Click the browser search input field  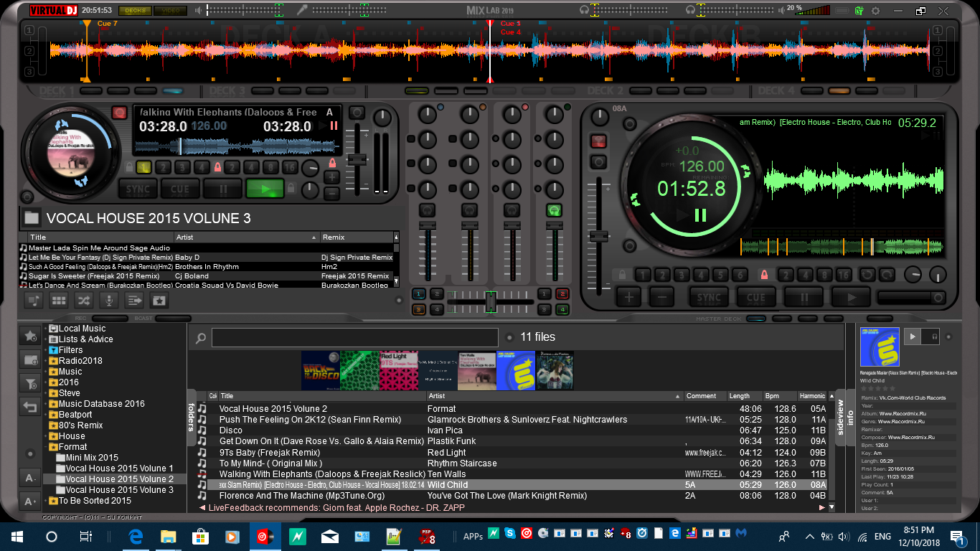tap(355, 337)
